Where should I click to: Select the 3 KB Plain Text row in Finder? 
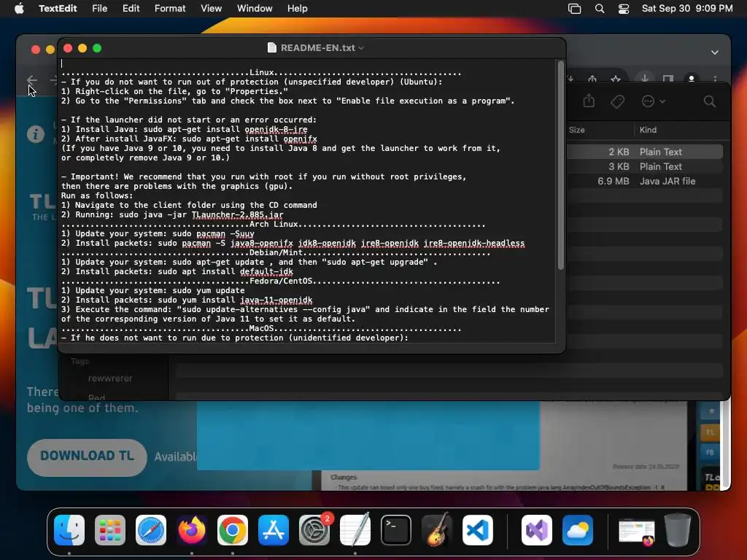click(x=645, y=167)
